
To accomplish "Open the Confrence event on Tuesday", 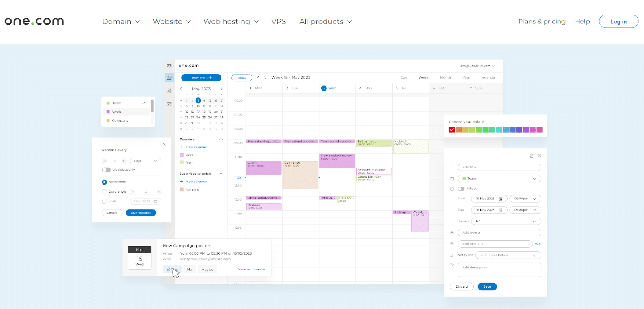I will pyautogui.click(x=300, y=175).
